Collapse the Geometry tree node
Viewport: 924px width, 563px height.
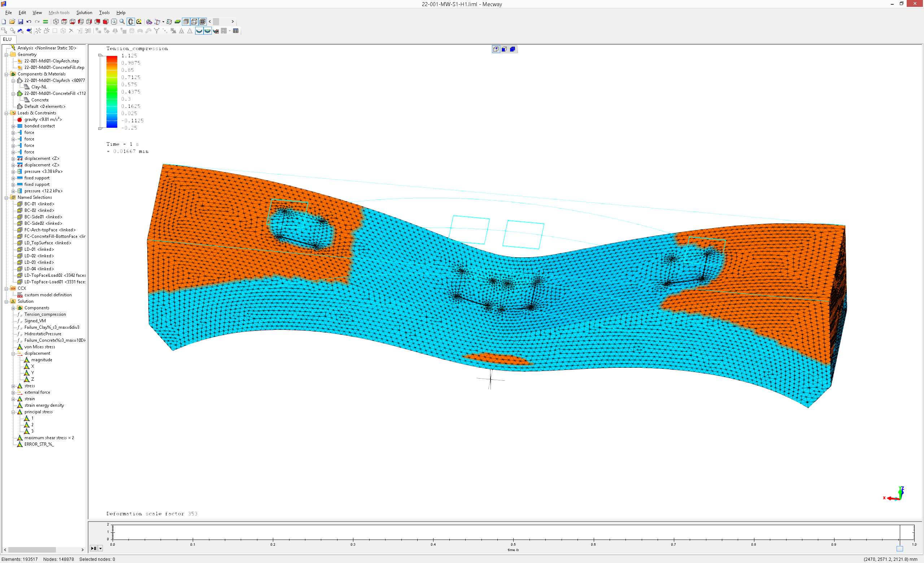pyautogui.click(x=6, y=55)
